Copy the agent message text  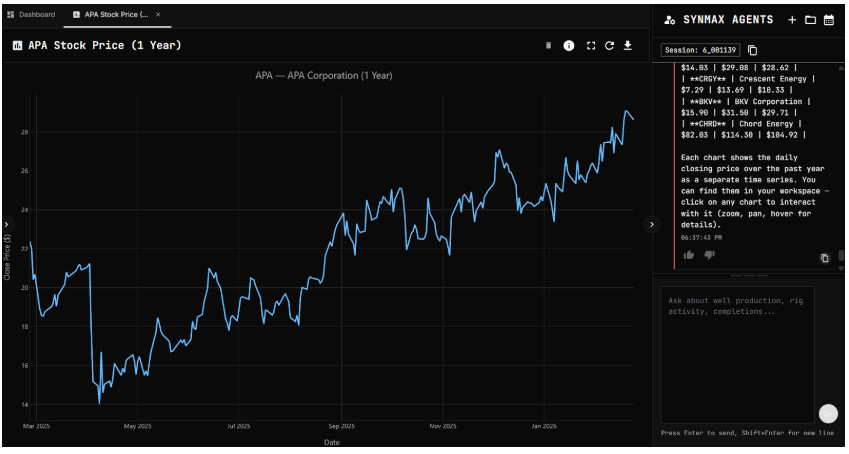pyautogui.click(x=825, y=258)
